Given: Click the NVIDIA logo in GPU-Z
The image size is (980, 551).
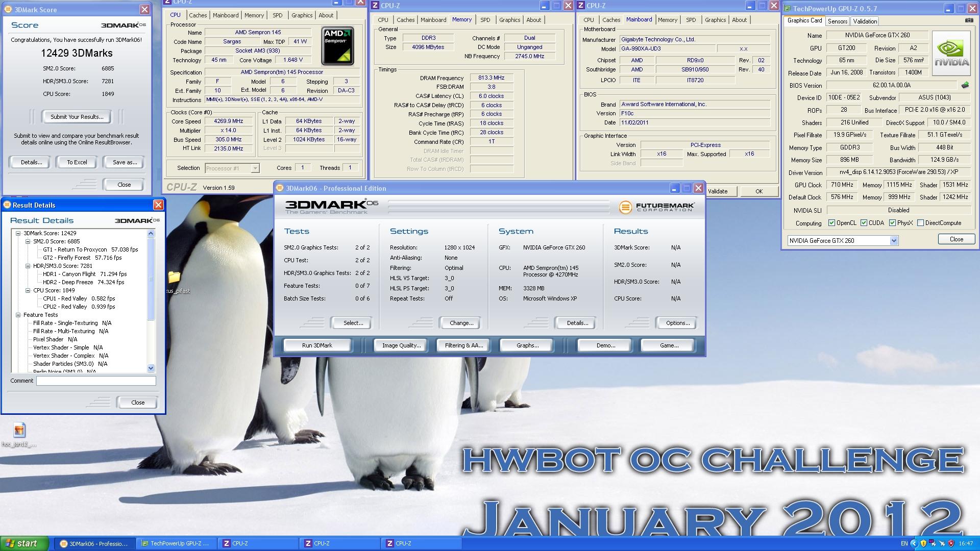Looking at the screenshot, I should [x=951, y=54].
